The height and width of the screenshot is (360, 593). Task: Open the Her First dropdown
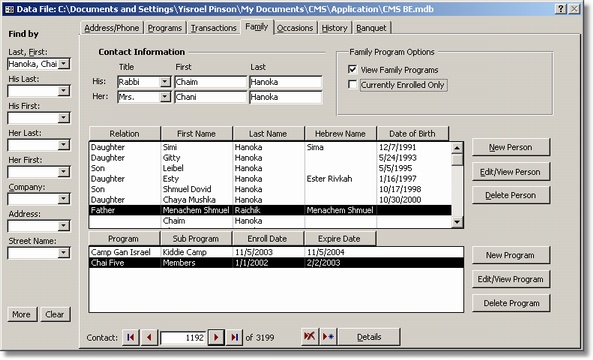(64, 172)
